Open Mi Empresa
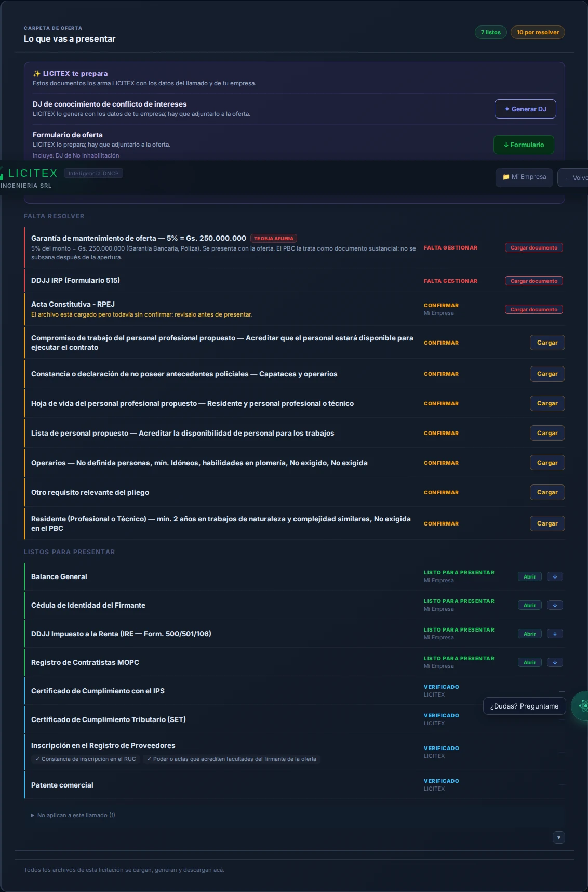The height and width of the screenshot is (892, 588). [x=524, y=177]
